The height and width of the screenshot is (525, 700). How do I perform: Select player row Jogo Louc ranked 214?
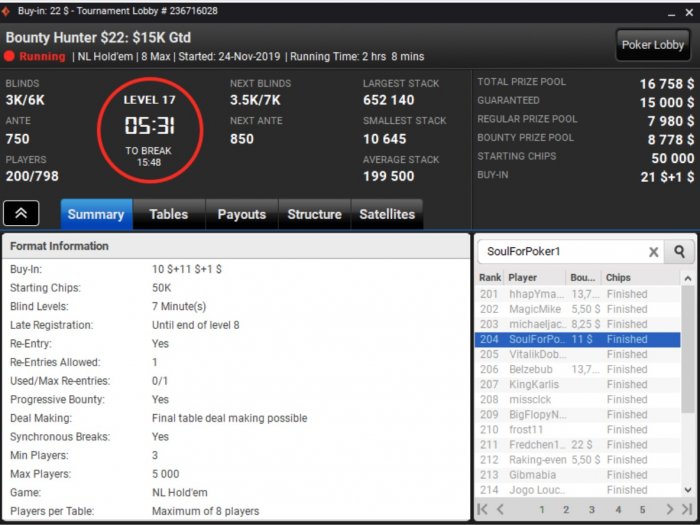[x=578, y=490]
